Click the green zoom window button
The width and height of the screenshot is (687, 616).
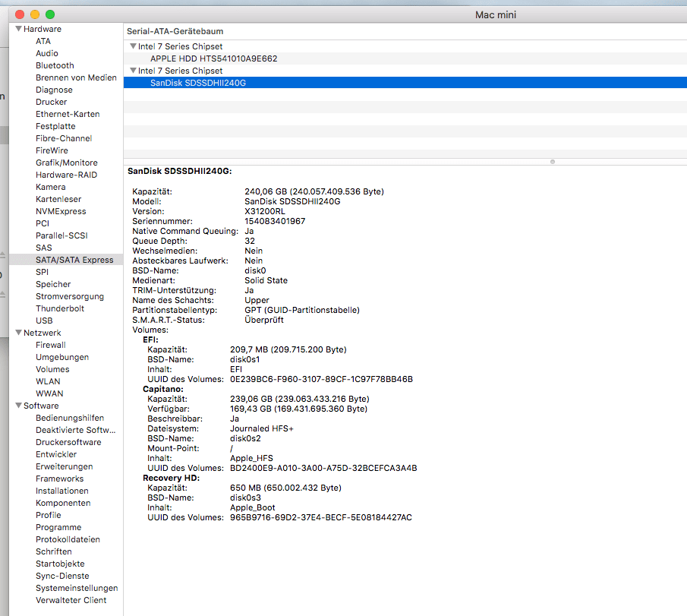coord(50,14)
